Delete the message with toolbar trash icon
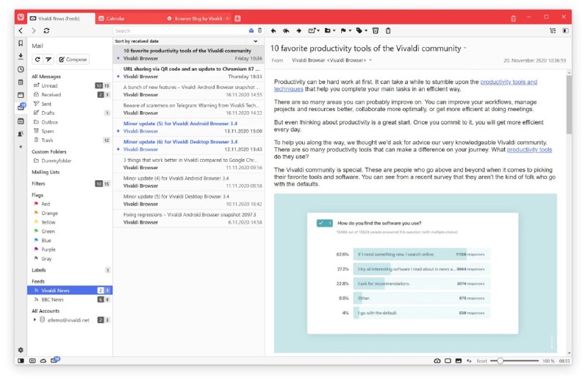The height and width of the screenshot is (379, 588). point(388,31)
